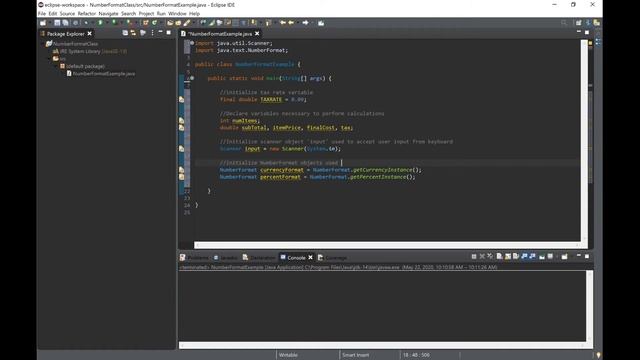Toggle Word Wrap in Console toolbar

[516, 256]
